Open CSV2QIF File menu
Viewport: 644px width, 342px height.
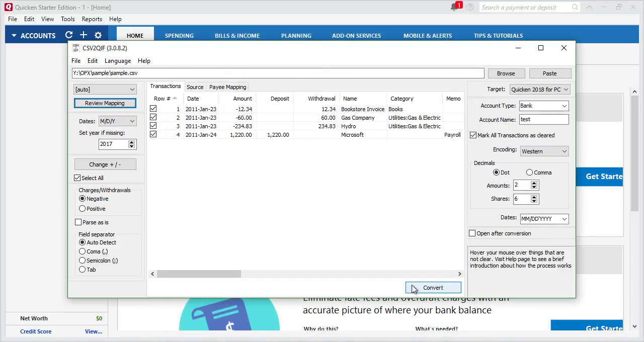click(76, 60)
